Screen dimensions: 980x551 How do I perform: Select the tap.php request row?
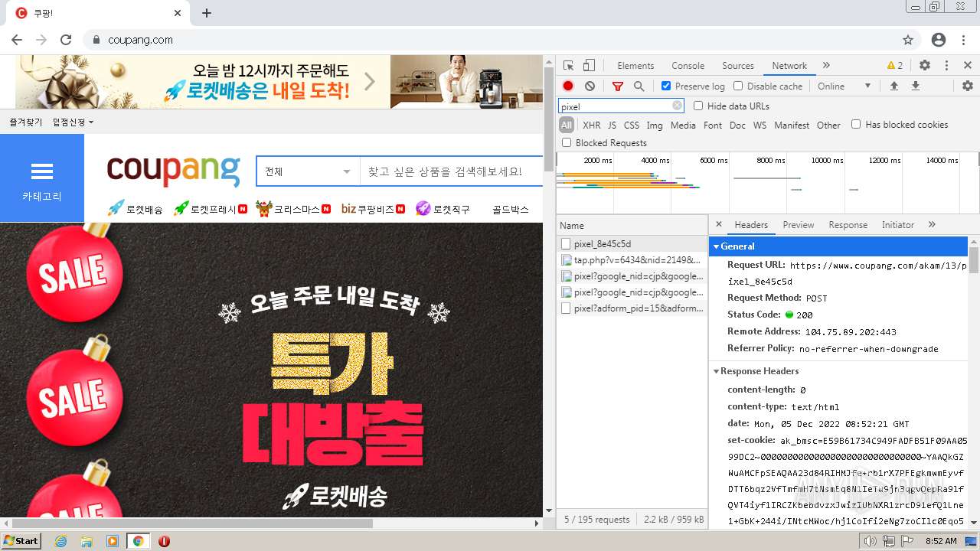632,260
